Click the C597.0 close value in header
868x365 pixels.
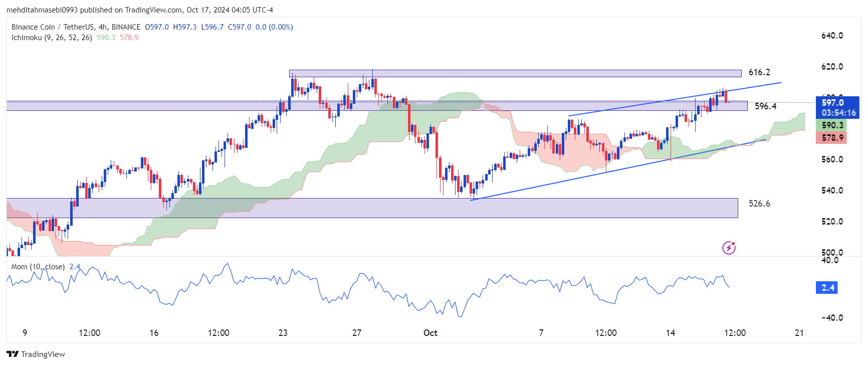[240, 27]
